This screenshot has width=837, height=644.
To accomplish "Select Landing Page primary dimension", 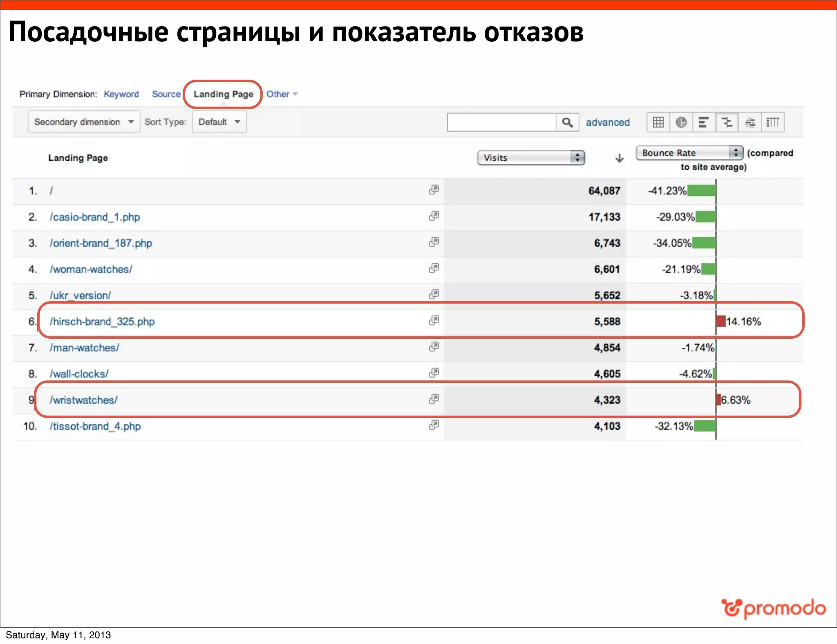I will pyautogui.click(x=223, y=94).
